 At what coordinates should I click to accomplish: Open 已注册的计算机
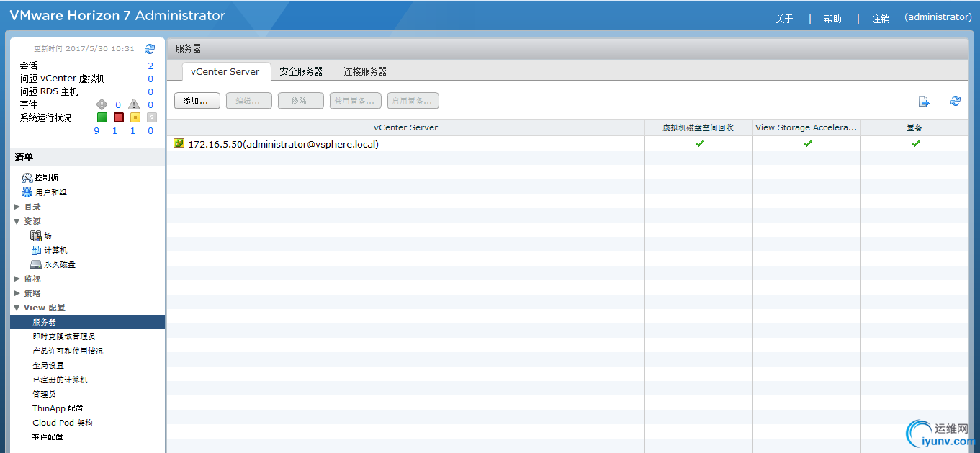coord(60,380)
